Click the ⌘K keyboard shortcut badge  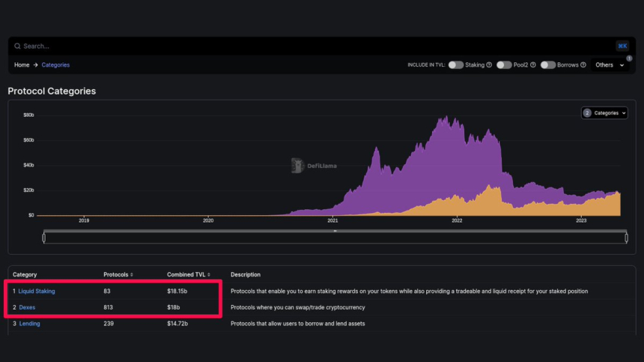pyautogui.click(x=622, y=46)
